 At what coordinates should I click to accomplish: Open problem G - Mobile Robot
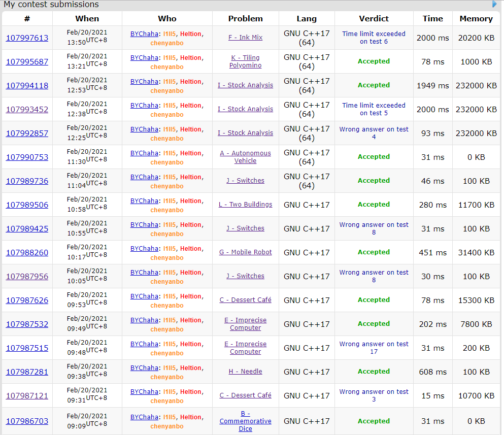point(246,252)
